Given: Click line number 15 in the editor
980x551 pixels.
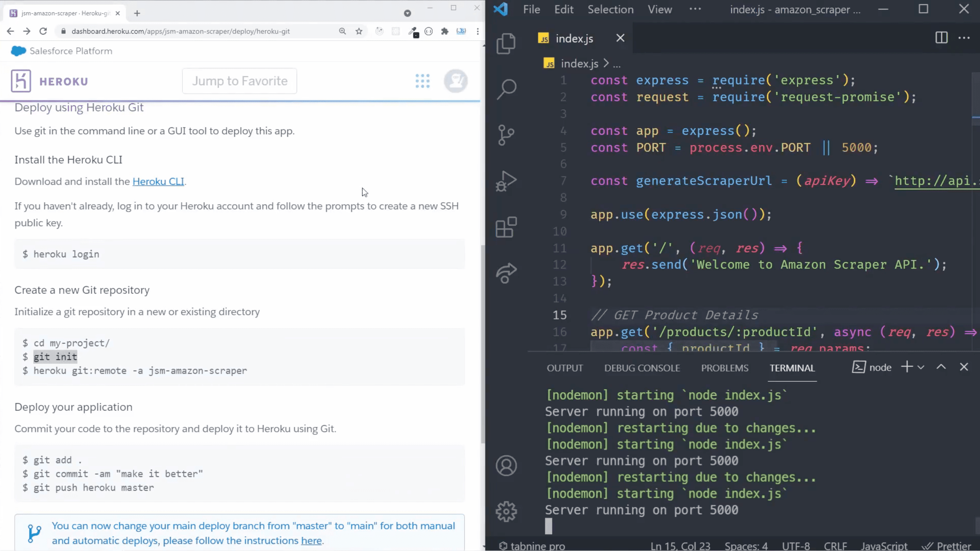Looking at the screenshot, I should 560,315.
